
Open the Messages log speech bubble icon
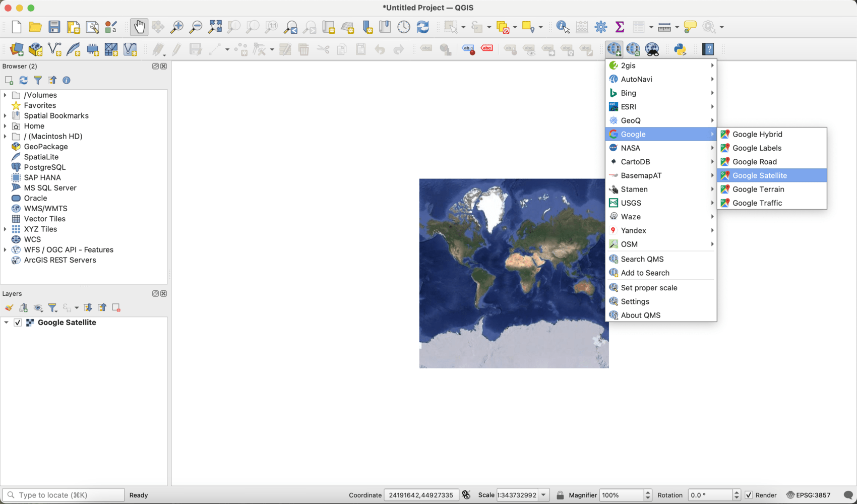(x=848, y=495)
